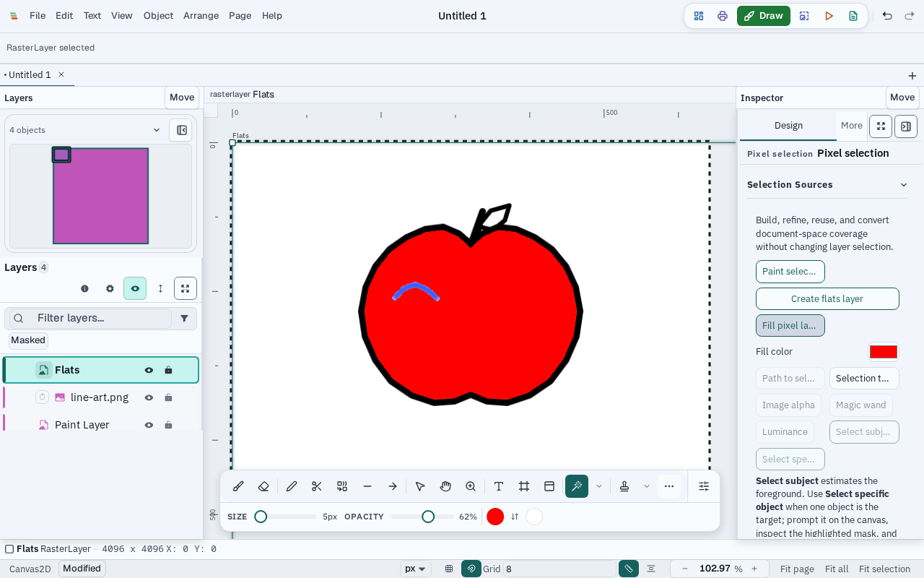The width and height of the screenshot is (924, 578).
Task: Toggle visibility of line-art.png layer
Action: (x=149, y=397)
